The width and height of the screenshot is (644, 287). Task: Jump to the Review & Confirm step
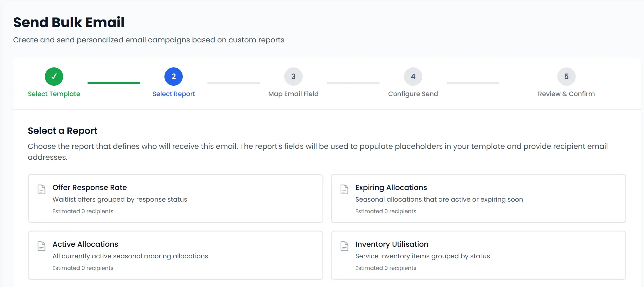[566, 94]
